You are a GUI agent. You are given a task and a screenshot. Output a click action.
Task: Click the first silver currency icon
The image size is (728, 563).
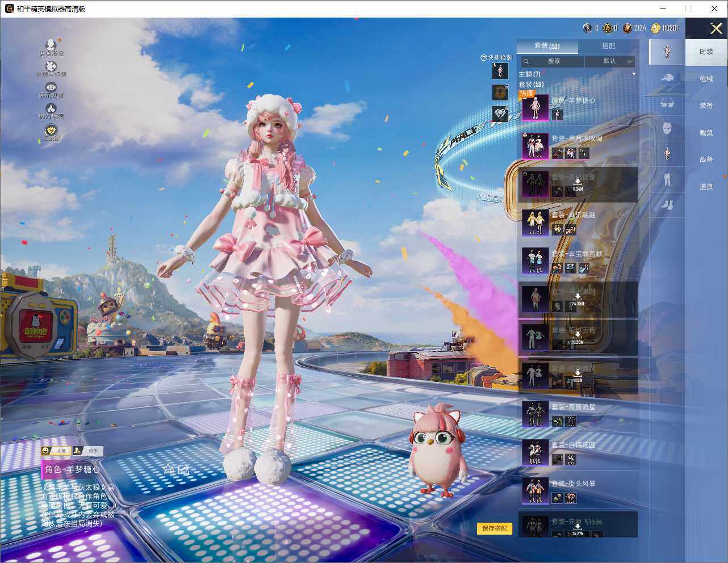[587, 28]
